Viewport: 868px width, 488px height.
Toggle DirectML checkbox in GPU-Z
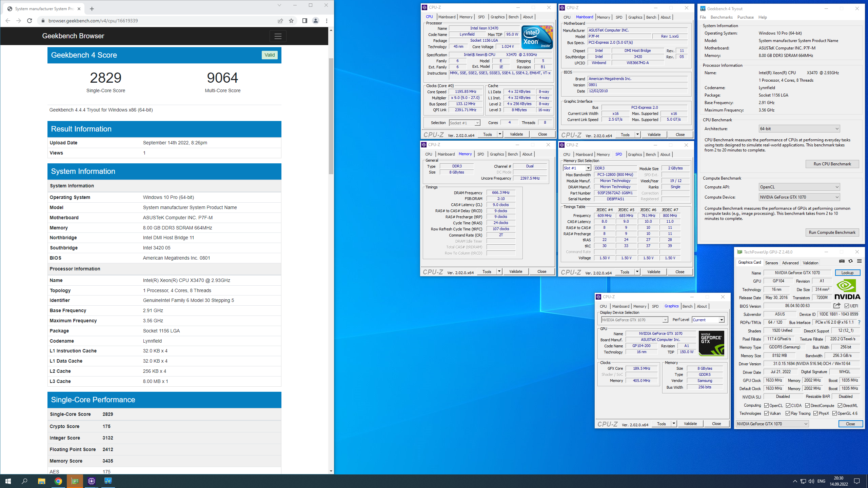click(x=840, y=405)
